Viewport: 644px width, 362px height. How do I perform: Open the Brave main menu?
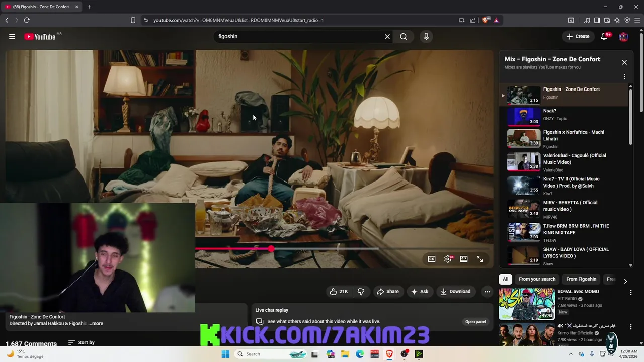coord(637,20)
